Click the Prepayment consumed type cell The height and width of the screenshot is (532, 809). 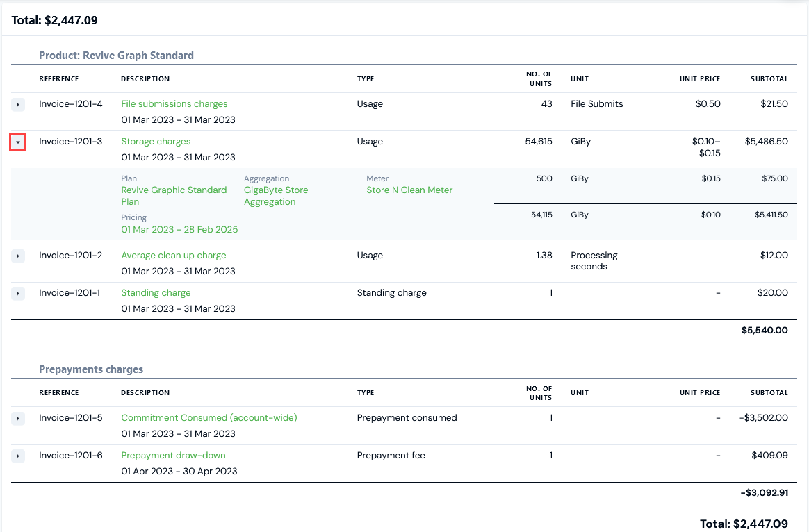coord(407,417)
